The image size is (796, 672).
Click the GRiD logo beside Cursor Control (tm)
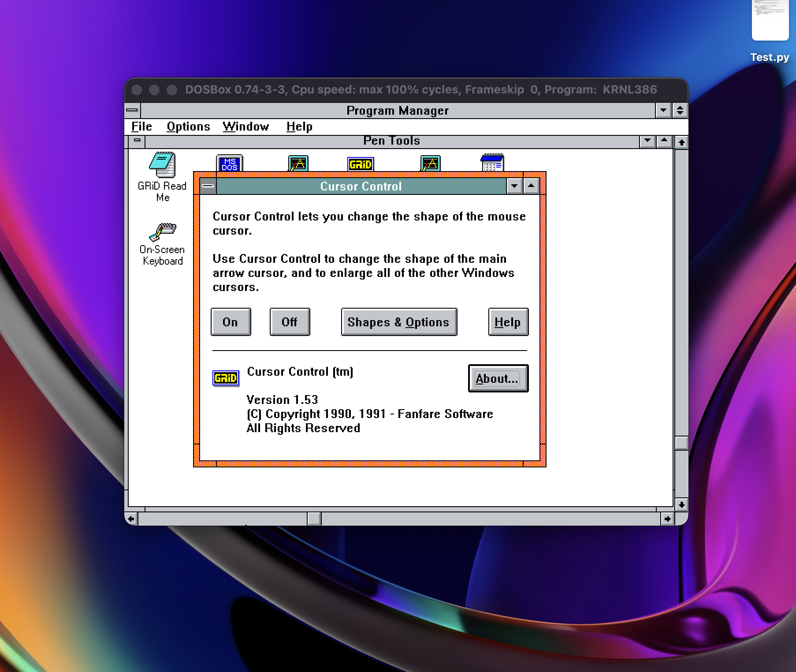(226, 378)
